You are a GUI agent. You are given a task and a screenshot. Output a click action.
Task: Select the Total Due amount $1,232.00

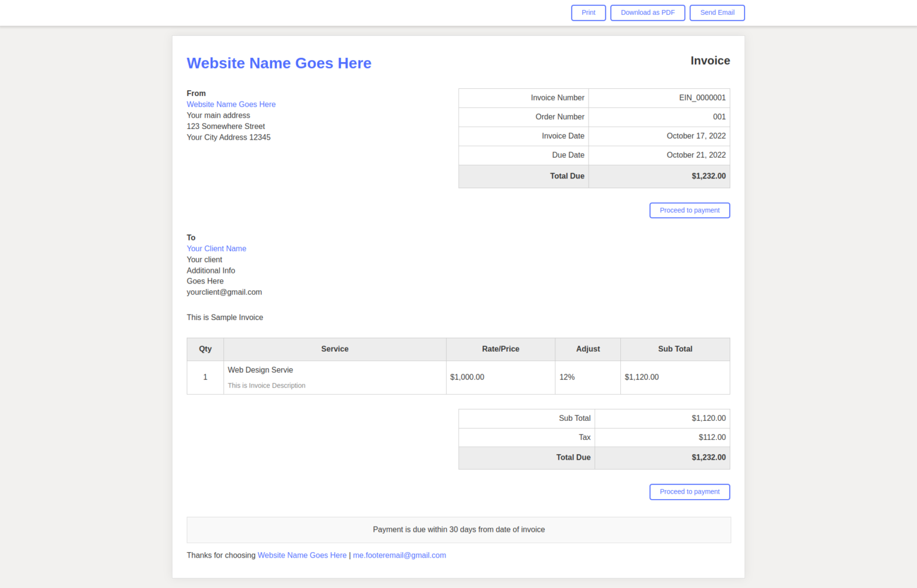709,176
